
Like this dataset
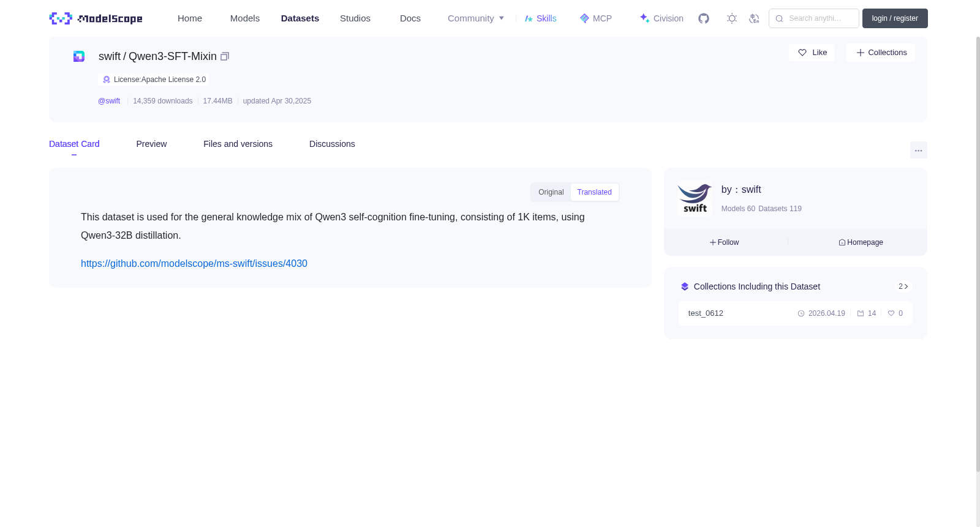point(812,53)
